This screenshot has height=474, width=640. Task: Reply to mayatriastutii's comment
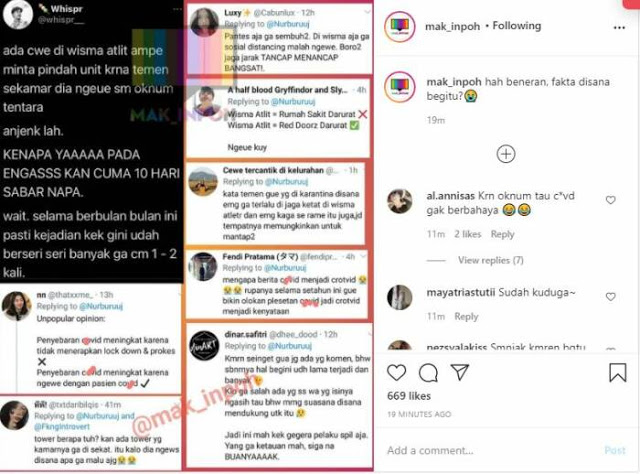466,316
